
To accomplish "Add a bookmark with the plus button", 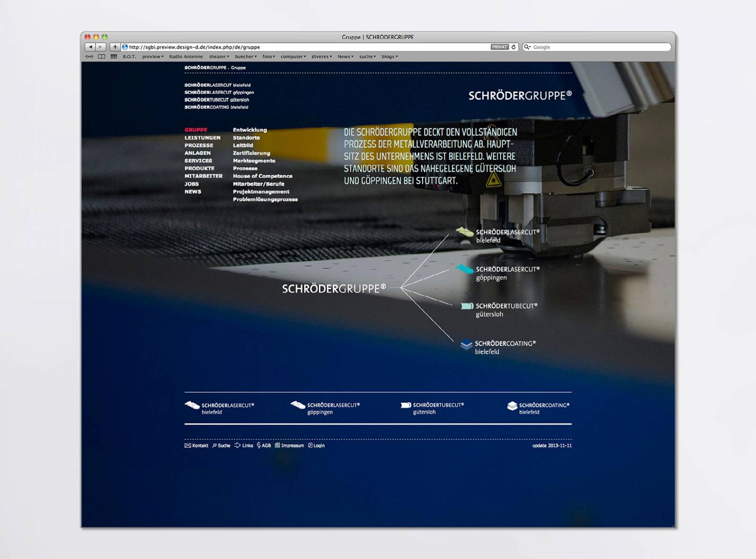I will (x=115, y=47).
